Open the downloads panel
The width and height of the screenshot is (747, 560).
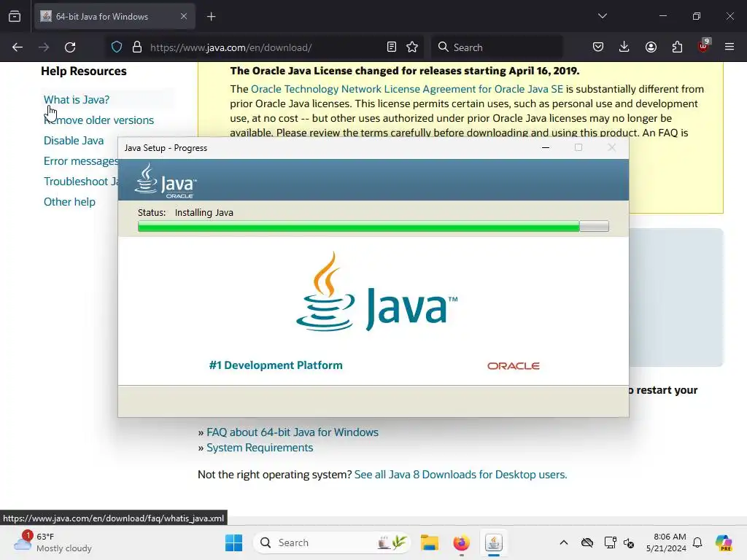tap(624, 47)
